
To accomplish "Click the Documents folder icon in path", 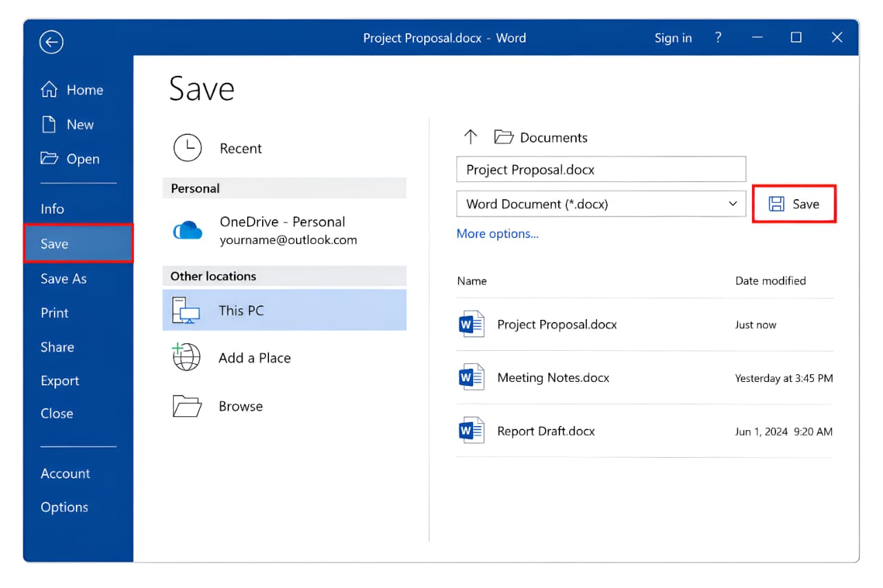I will [504, 137].
